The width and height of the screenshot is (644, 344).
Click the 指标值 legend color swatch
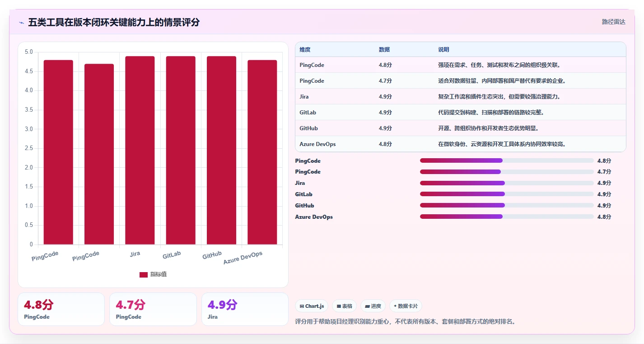(x=144, y=274)
